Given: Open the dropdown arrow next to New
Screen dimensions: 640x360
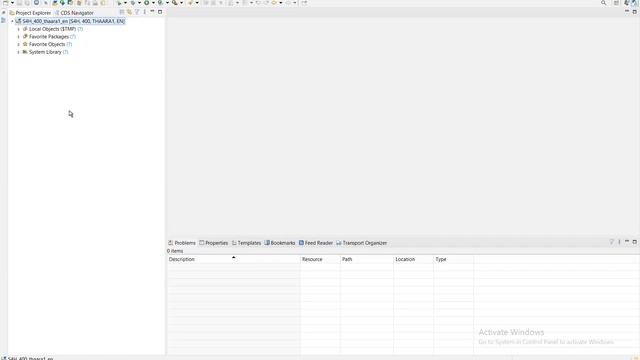Looking at the screenshot, I should [12, 3].
